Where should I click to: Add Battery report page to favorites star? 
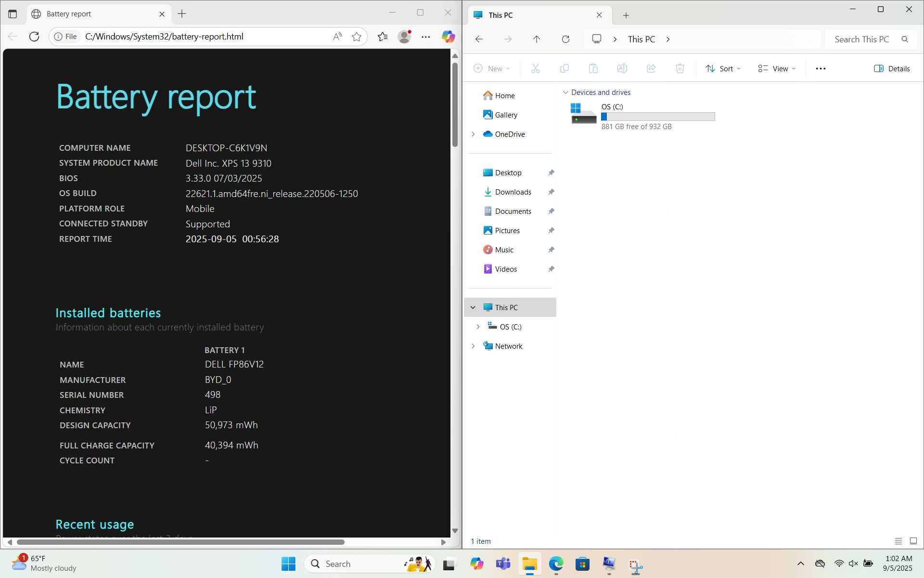tap(357, 37)
